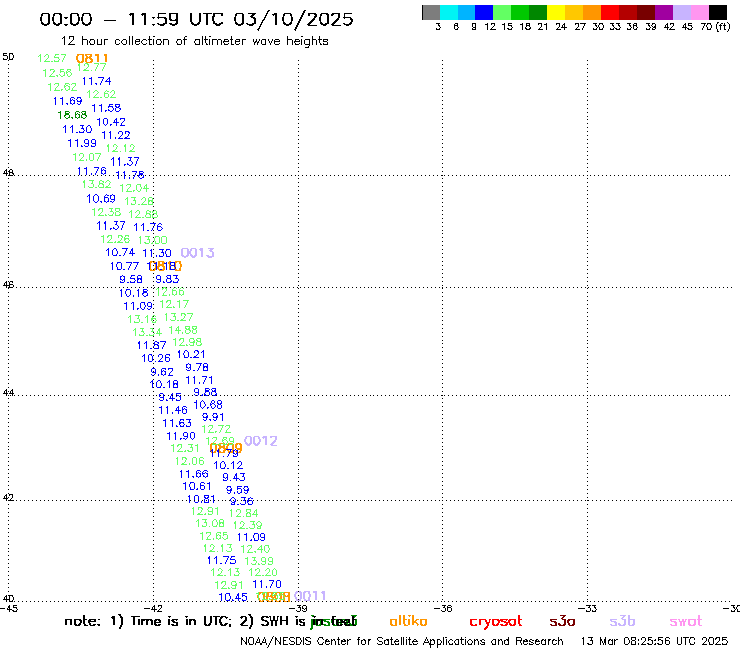Click the wave height value 10.42

point(111,122)
